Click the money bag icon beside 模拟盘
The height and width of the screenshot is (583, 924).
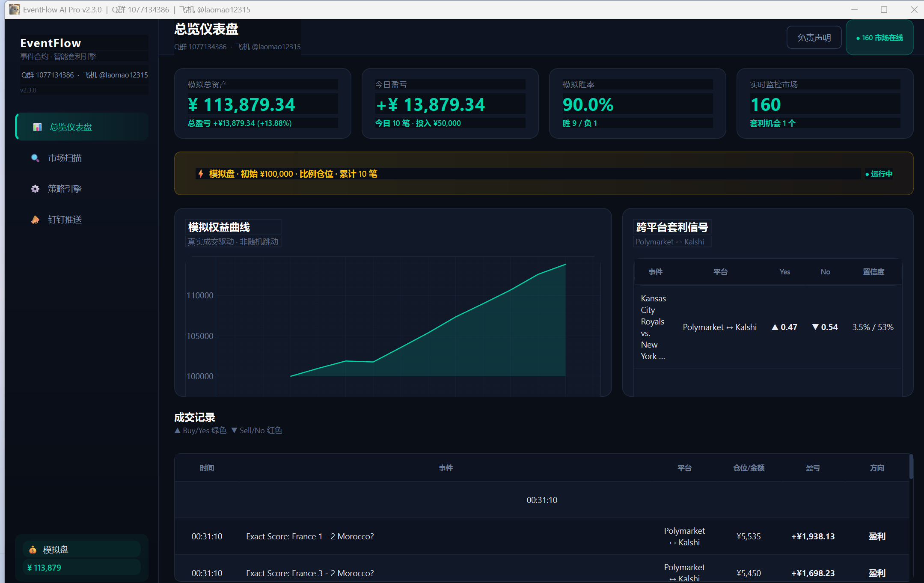(x=33, y=550)
